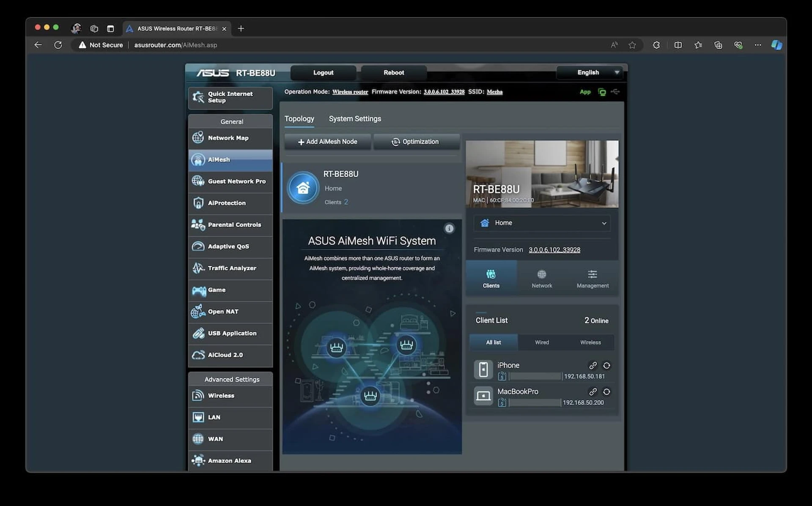The width and height of the screenshot is (812, 506).
Task: Open Guest Network Pro
Action: [x=230, y=181]
